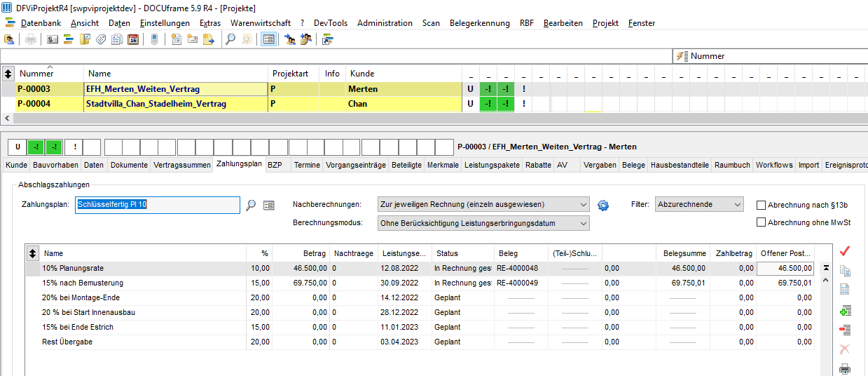
Task: Click the new document toolbar icon
Action: click(176, 39)
